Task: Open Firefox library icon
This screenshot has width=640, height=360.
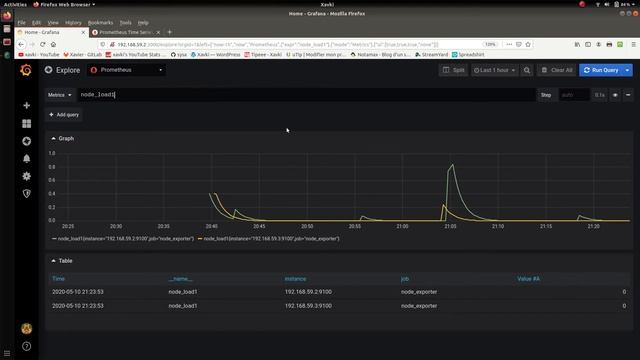Action: coord(577,44)
